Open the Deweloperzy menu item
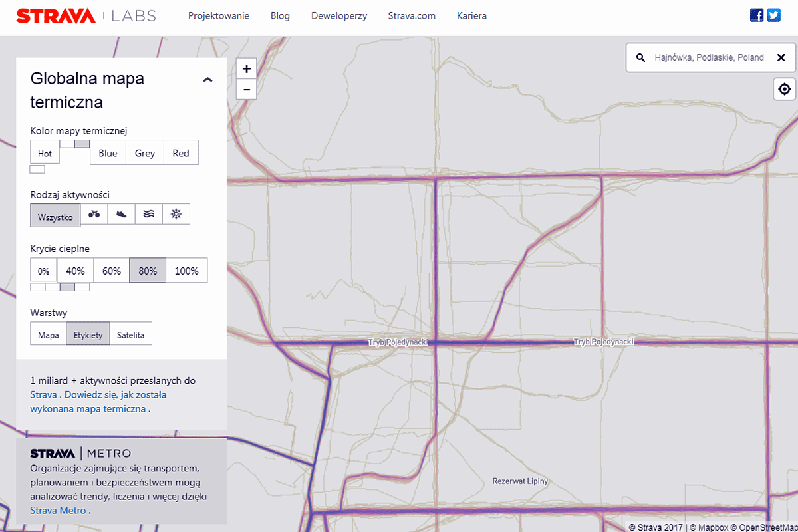Viewport: 798px width, 532px height. (x=339, y=16)
